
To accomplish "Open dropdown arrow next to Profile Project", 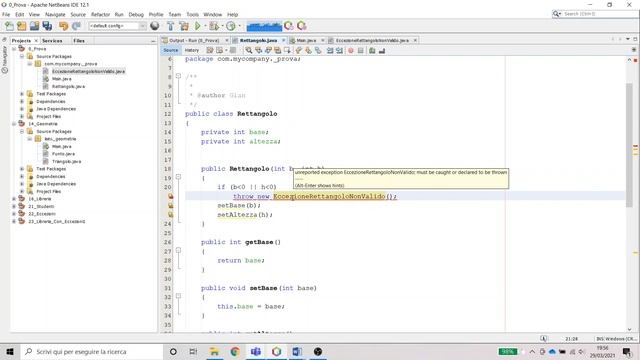I will point(239,26).
